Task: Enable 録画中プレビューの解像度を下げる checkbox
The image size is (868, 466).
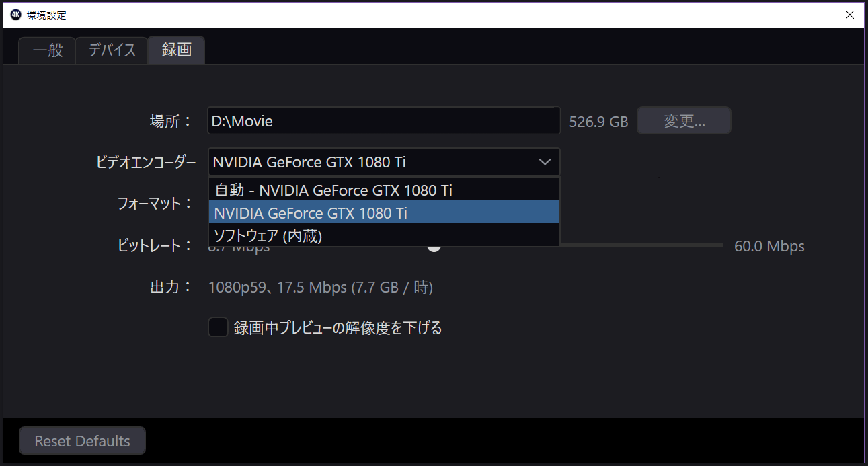Action: pos(219,327)
